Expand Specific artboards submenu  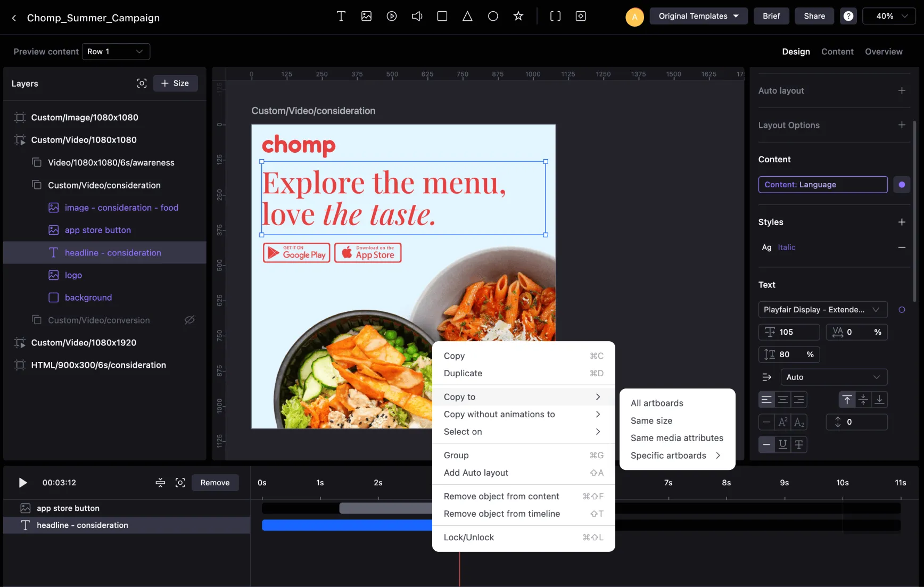[x=677, y=456]
